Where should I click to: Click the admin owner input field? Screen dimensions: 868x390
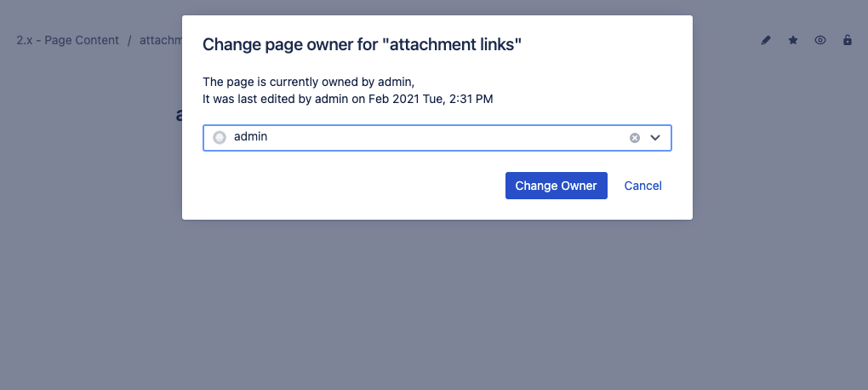(x=437, y=138)
